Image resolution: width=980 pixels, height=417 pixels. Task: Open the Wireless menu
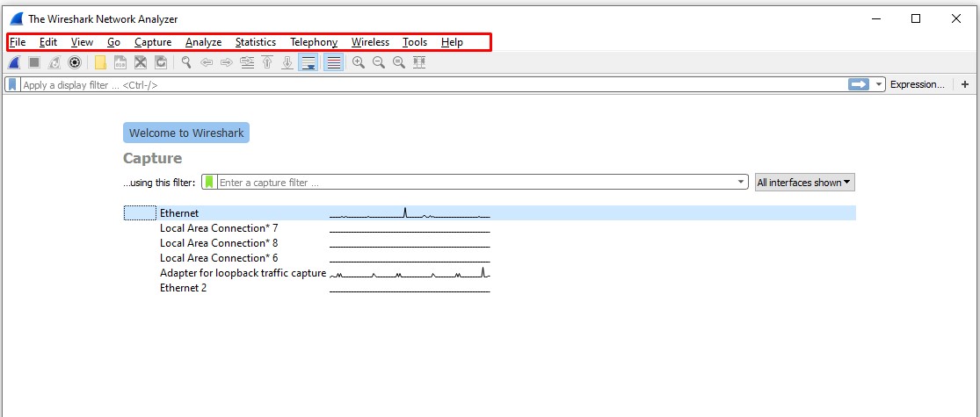[370, 42]
